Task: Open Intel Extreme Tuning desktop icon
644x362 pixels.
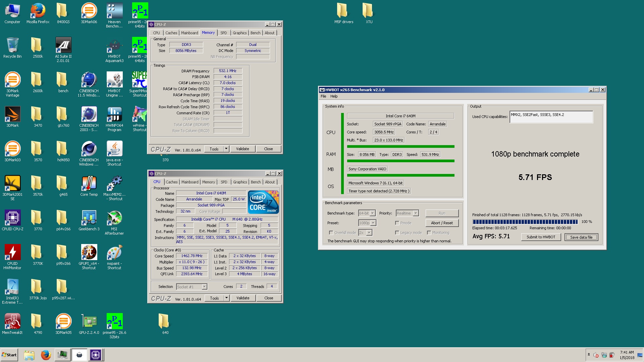Action: (12, 292)
